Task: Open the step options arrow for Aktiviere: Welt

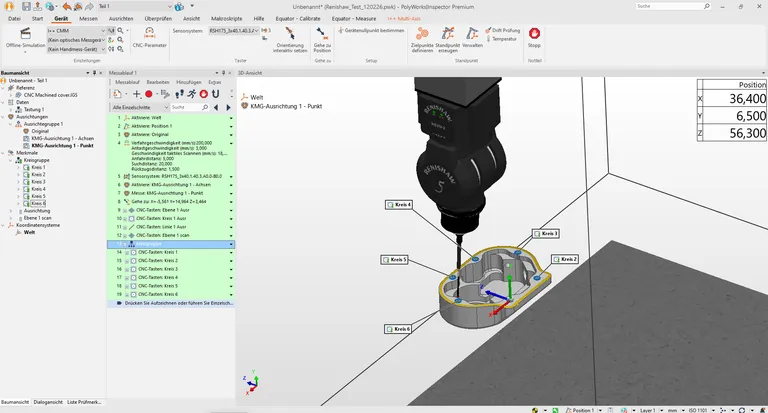Action: click(x=231, y=118)
